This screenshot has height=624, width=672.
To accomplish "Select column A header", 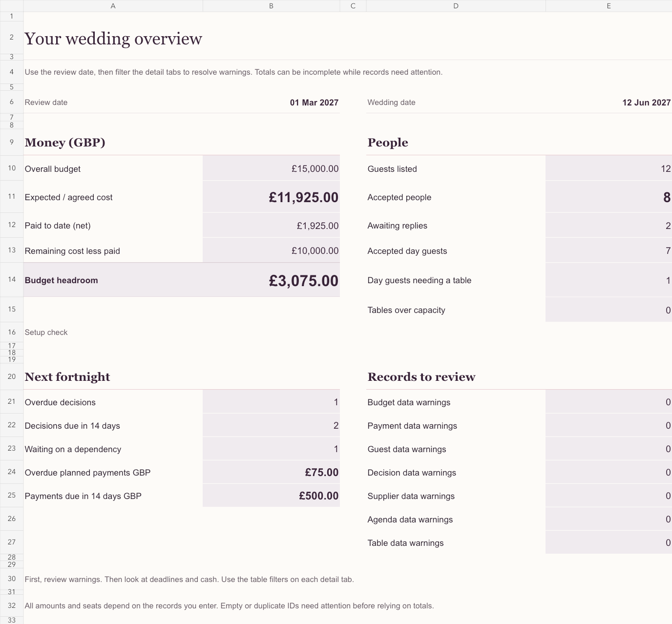I will click(113, 6).
